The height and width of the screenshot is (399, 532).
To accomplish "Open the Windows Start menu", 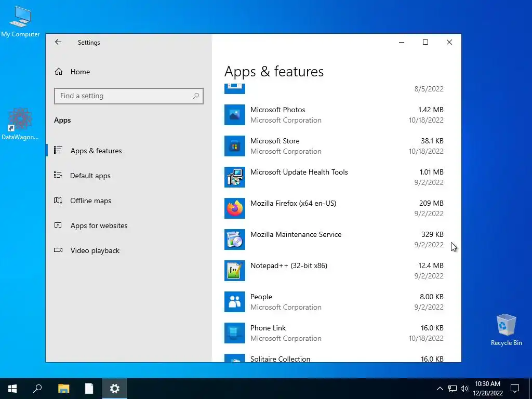I will [x=12, y=389].
